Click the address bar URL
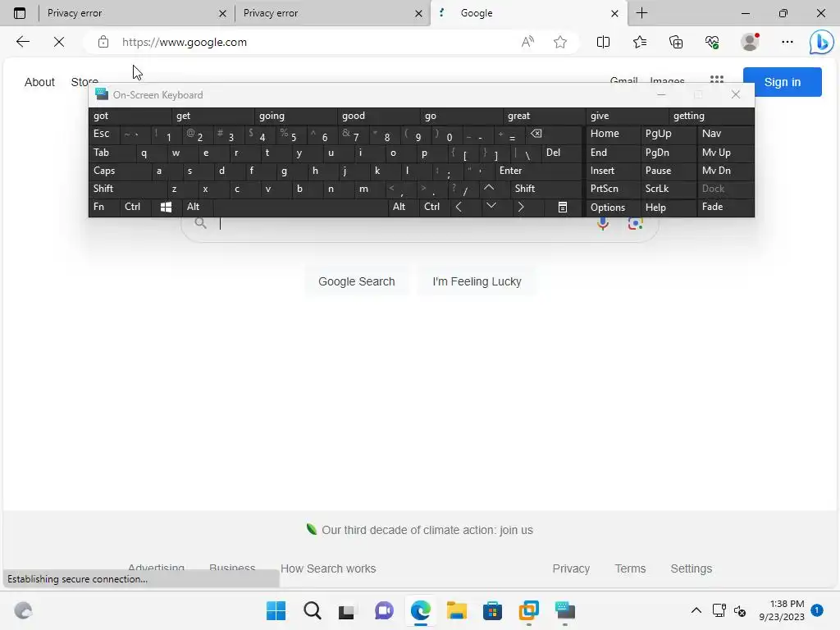 185,42
